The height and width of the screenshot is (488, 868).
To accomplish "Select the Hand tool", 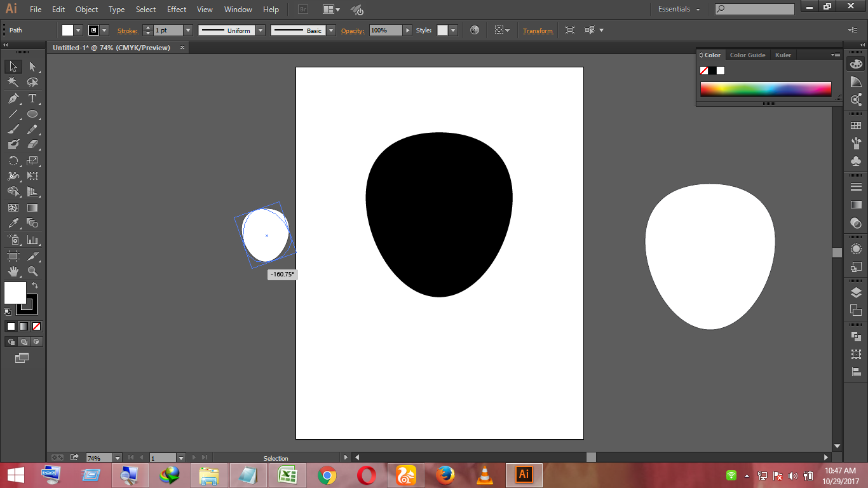I will click(13, 271).
